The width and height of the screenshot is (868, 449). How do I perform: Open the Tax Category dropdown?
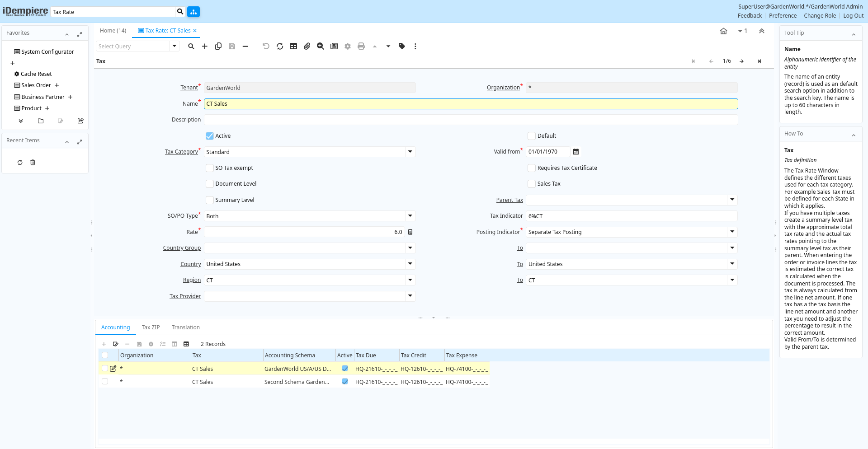(x=410, y=152)
